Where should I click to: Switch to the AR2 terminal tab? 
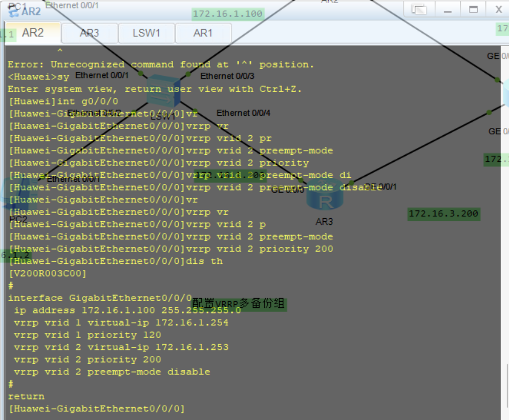pos(33,33)
